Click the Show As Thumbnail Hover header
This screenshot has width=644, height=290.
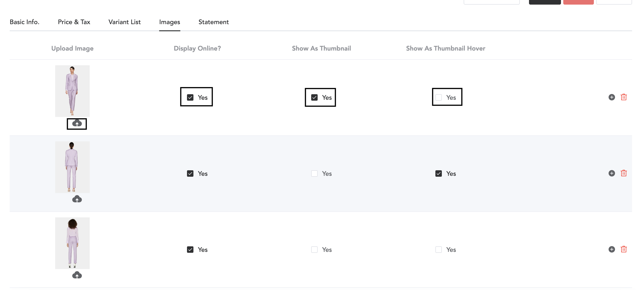click(446, 48)
